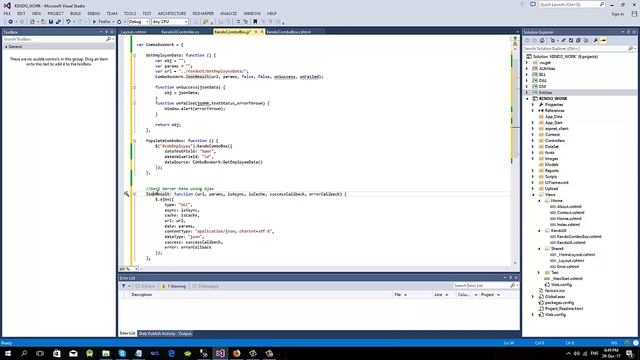Toggle the Errors filter in Error List
Image resolution: width=640 pixels, height=360 pixels.
click(145, 286)
